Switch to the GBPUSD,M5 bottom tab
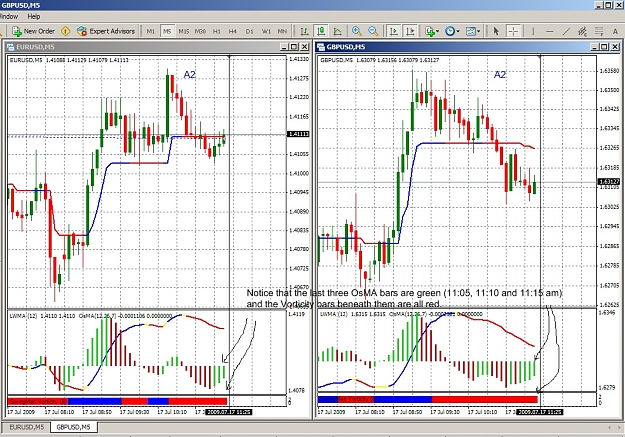The width and height of the screenshot is (625, 437). click(74, 427)
